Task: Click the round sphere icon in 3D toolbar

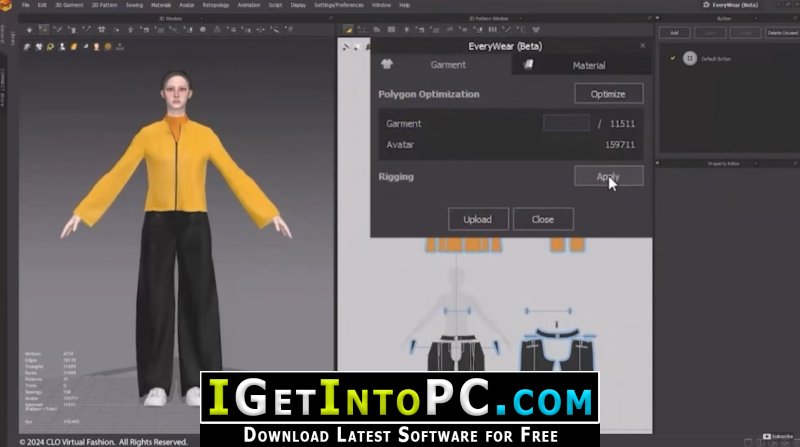Action: pyautogui.click(x=203, y=30)
